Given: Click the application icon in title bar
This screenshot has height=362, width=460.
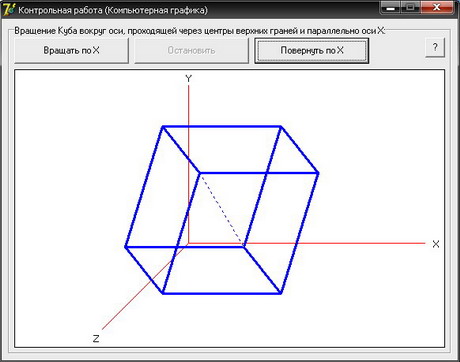Looking at the screenshot, I should pos(9,9).
